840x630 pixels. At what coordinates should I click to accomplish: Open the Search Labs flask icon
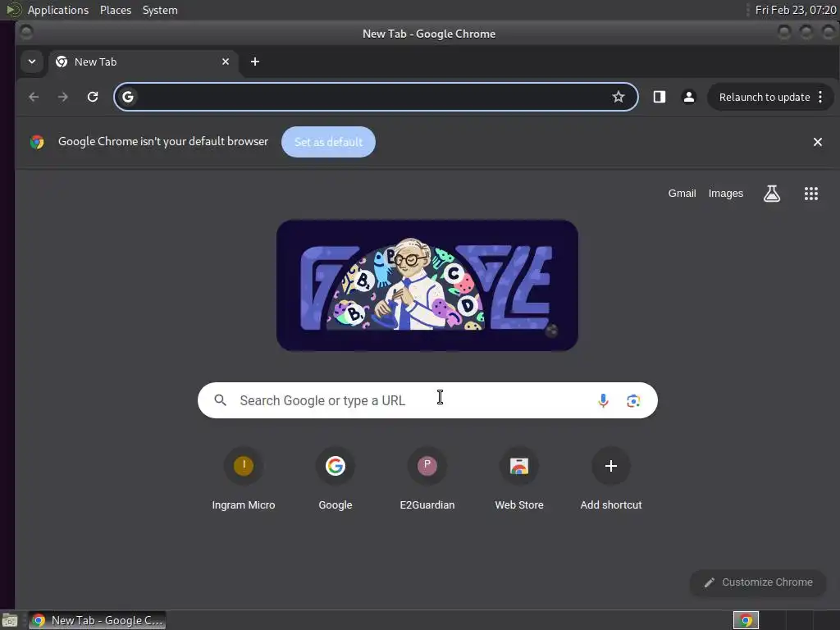771,194
